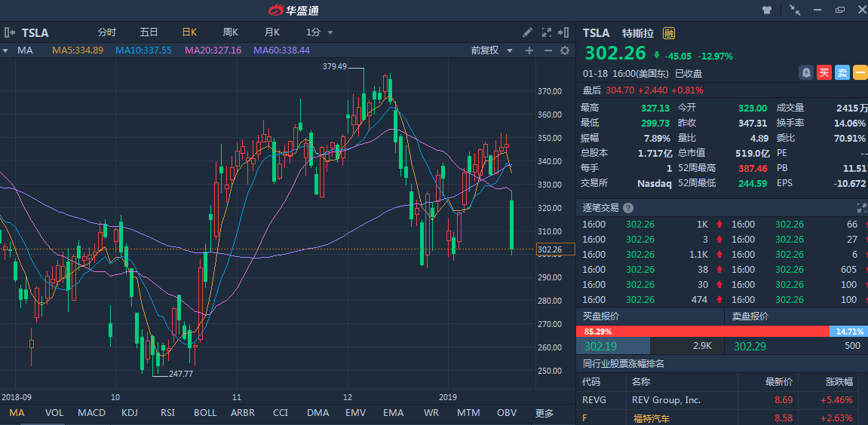This screenshot has width=868, height=425.
Task: Open REVG stock in industry ranking
Action: pyautogui.click(x=594, y=399)
